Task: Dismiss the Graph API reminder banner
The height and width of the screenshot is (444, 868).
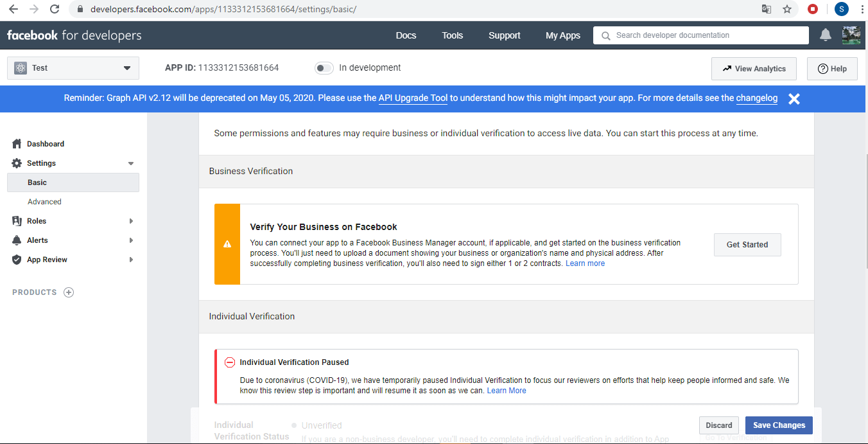Action: (x=794, y=99)
